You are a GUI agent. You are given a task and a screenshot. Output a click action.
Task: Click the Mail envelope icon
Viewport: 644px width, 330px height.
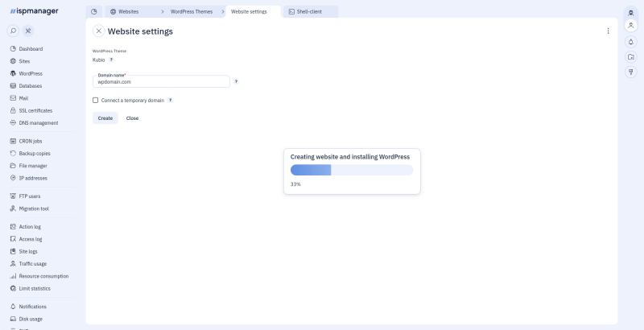[13, 98]
